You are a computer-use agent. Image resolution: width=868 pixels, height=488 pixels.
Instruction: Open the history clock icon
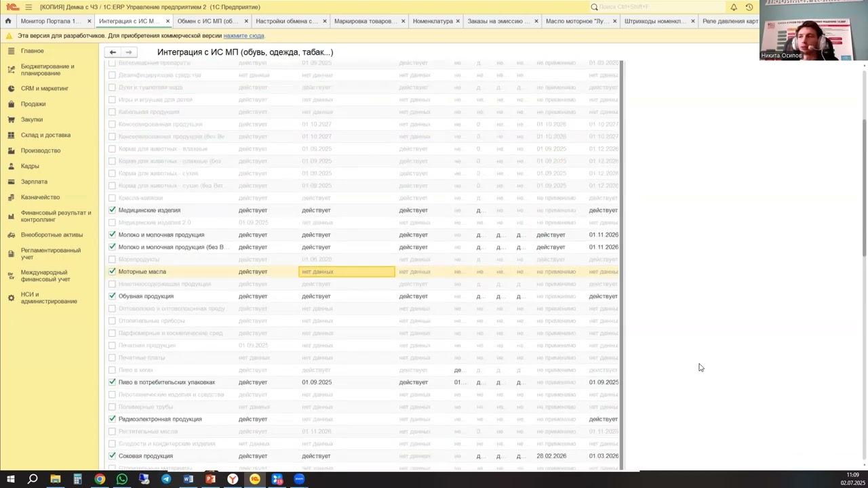tap(749, 7)
